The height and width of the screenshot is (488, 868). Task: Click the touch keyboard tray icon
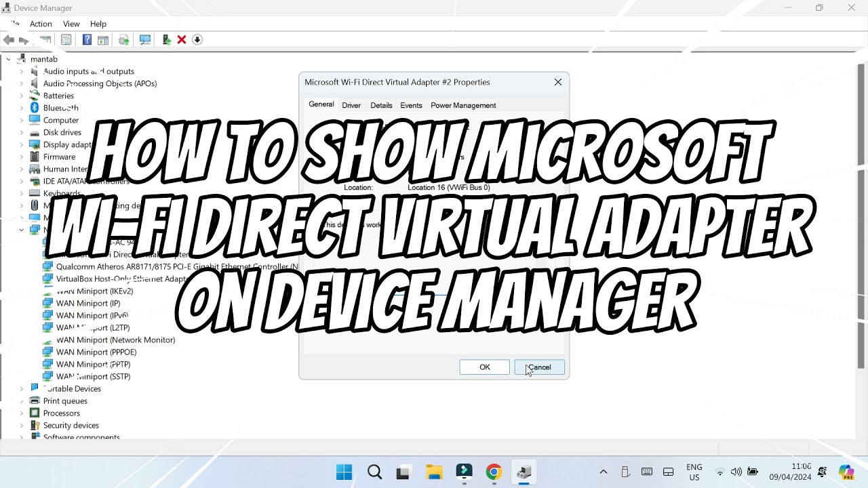tap(647, 472)
